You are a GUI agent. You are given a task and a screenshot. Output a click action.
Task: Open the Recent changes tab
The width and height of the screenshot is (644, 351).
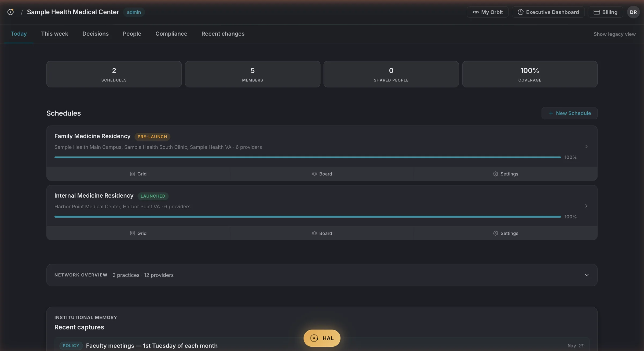[223, 34]
